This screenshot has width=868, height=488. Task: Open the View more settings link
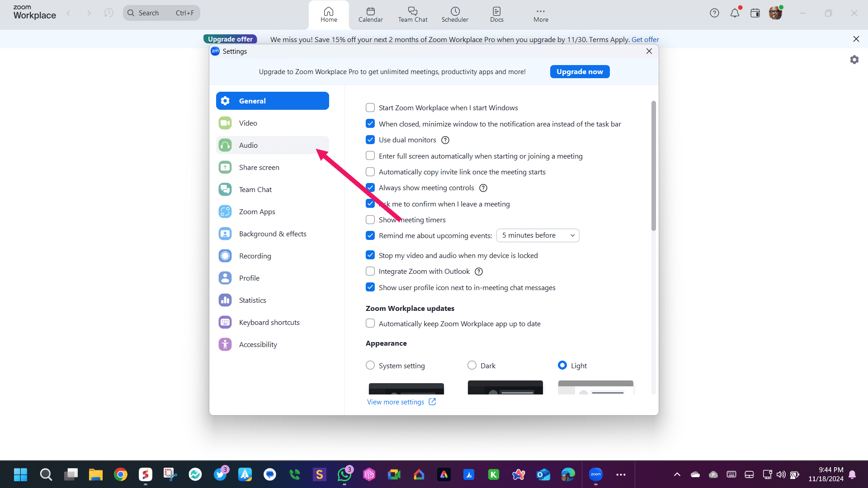tap(401, 402)
